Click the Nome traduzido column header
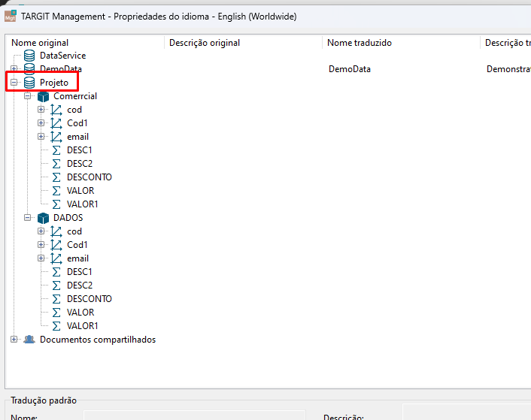 click(401, 43)
